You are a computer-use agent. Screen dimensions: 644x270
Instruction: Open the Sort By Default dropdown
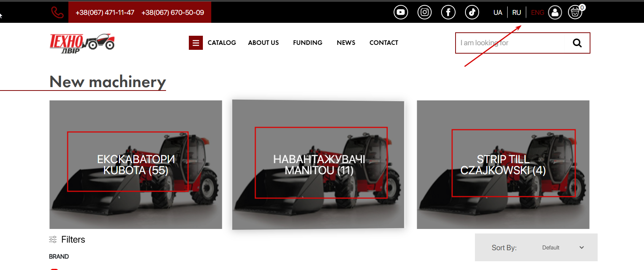[563, 248]
